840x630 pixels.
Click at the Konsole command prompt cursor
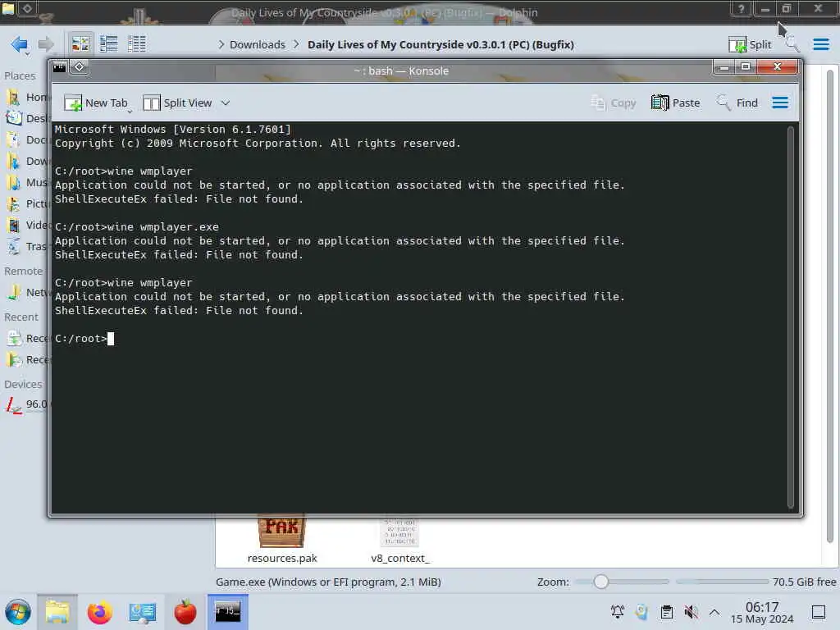click(111, 339)
